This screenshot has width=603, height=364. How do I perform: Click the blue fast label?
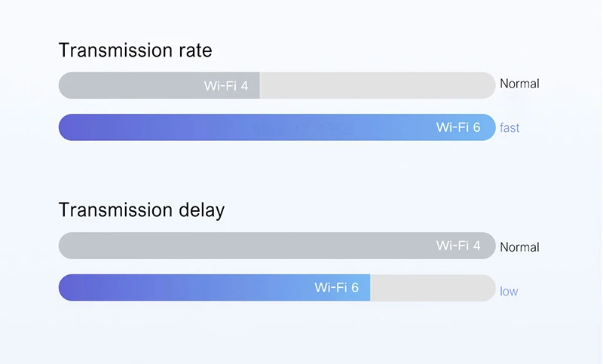tap(510, 127)
